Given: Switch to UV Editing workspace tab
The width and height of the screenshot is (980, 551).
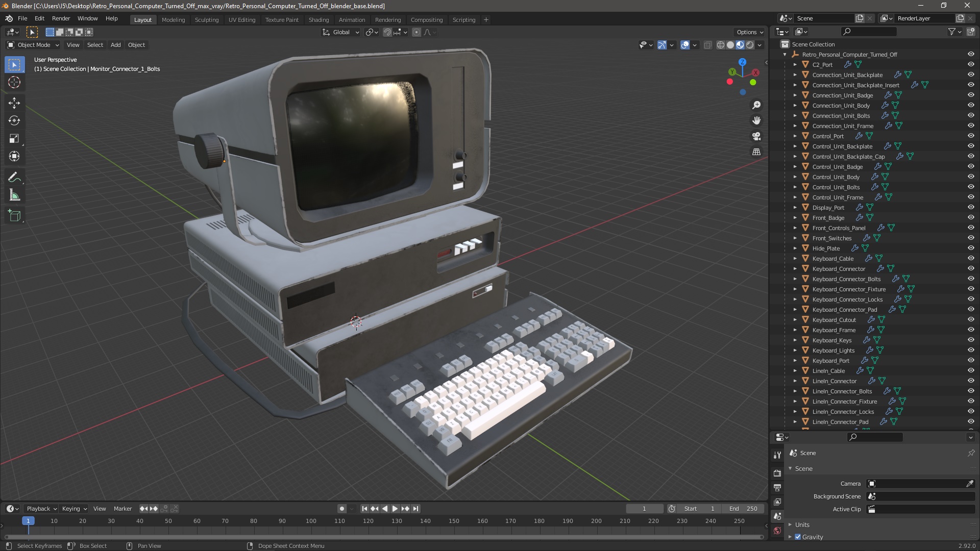Looking at the screenshot, I should (x=242, y=19).
